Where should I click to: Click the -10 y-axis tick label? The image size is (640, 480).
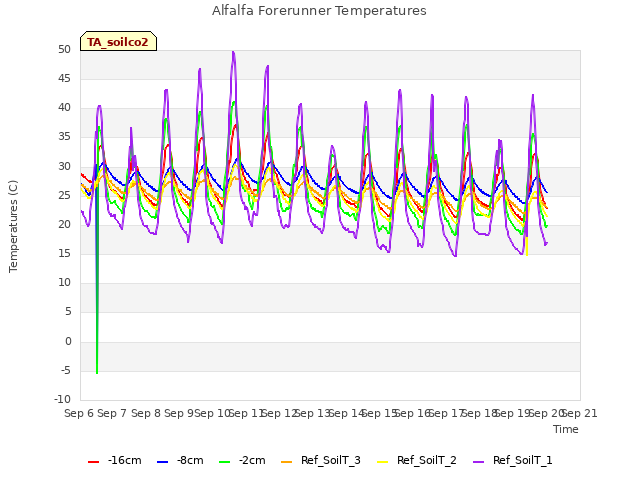[x=62, y=399]
